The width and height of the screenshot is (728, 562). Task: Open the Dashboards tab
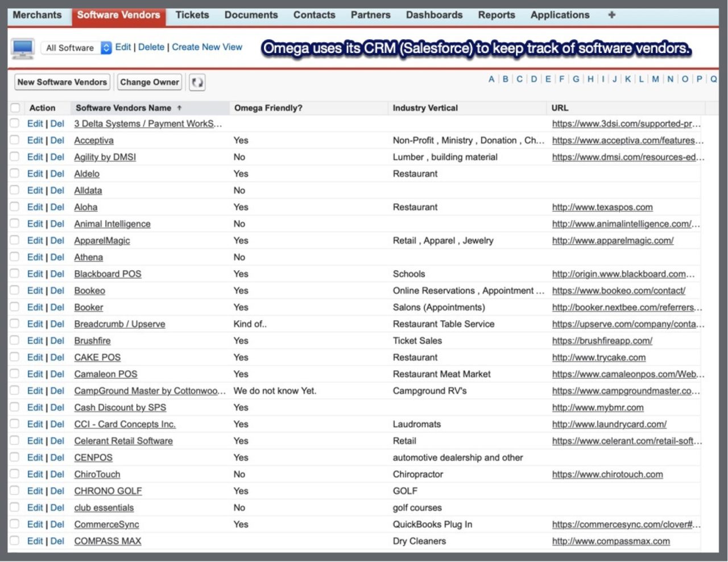click(434, 15)
